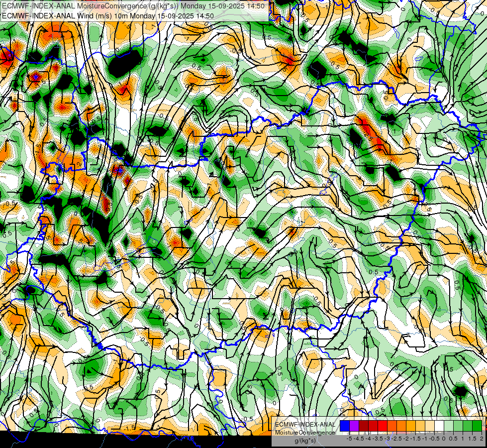Viewport: 487px width, 448px height.
Task: Click the -1.5 tick label on the color scale
Action: 415,439
